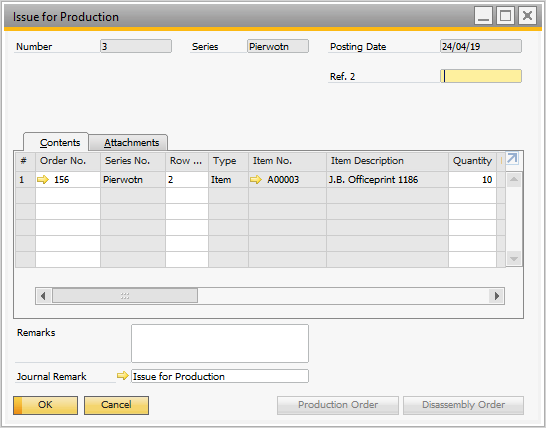546x428 pixels.
Task: Click the Journal Remark link arrow
Action: pyautogui.click(x=123, y=376)
